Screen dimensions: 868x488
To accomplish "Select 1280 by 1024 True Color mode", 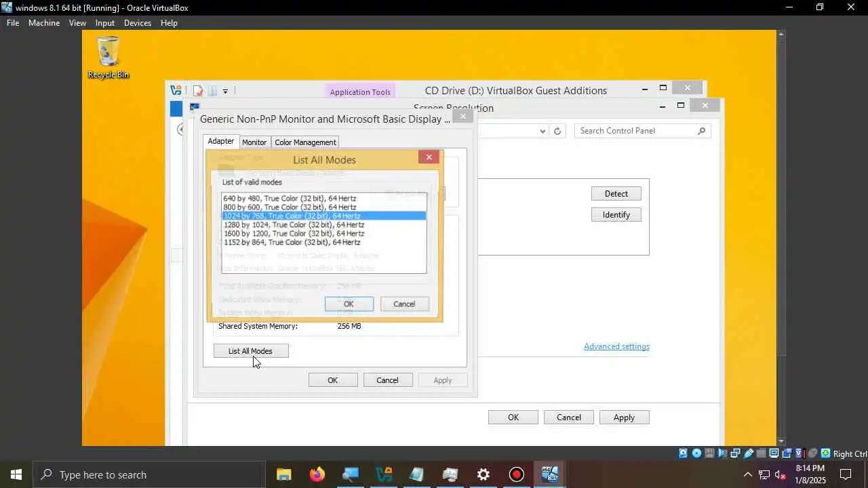I will click(x=323, y=224).
